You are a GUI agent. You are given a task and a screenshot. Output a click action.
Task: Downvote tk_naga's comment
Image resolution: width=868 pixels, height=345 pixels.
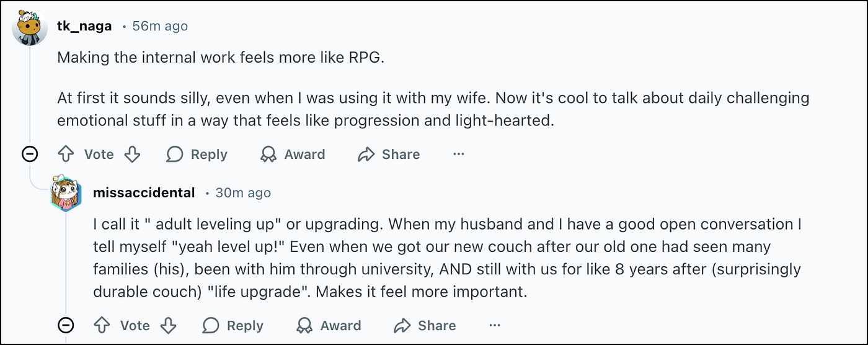pyautogui.click(x=132, y=154)
